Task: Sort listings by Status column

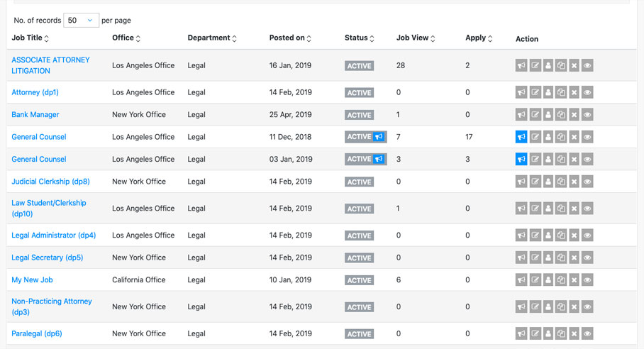Action: click(x=360, y=38)
